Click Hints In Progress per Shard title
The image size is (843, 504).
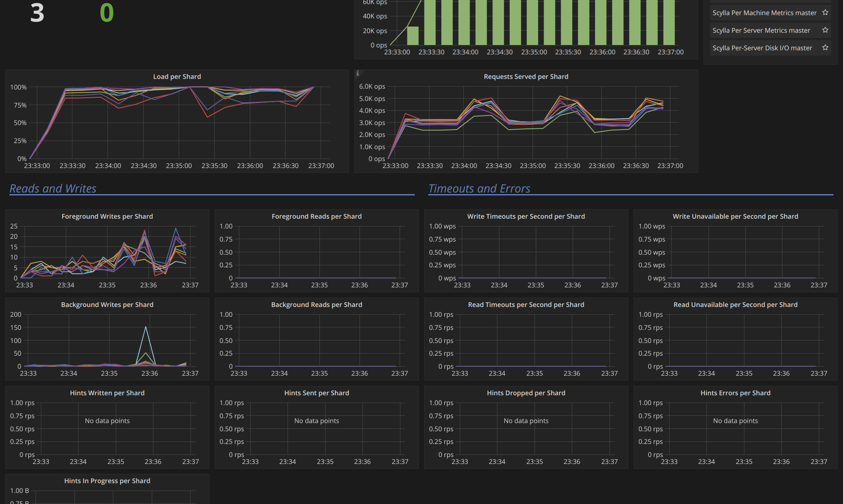tap(107, 481)
